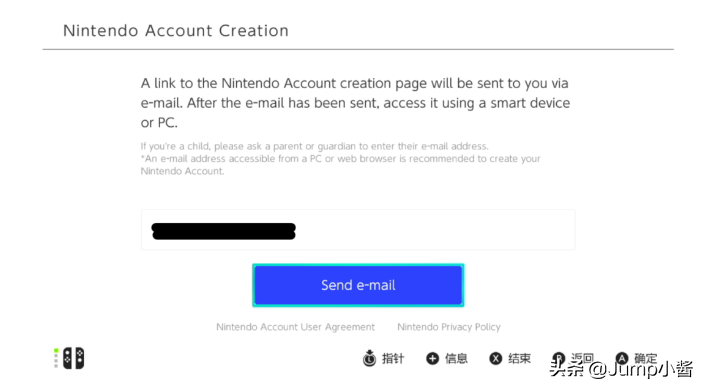704x389 pixels.
Task: Open the Nintendo Privacy Policy link
Action: click(449, 327)
